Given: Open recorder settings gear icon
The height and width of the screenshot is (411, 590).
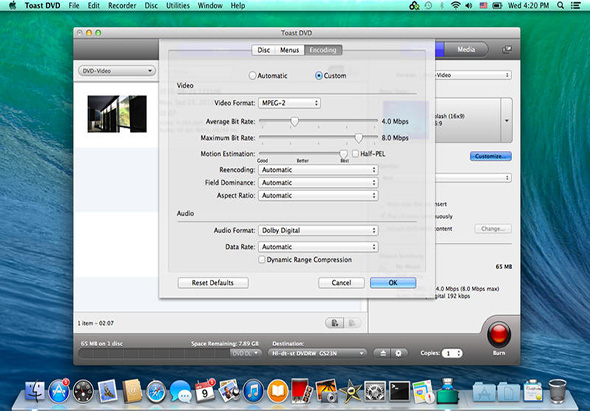Looking at the screenshot, I should (398, 353).
